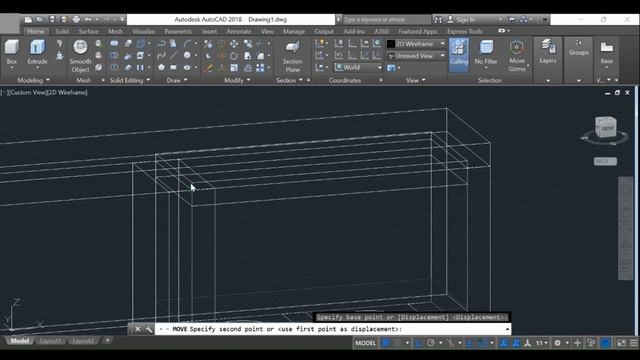
Task: Click the Array modify tool
Action: (260, 67)
